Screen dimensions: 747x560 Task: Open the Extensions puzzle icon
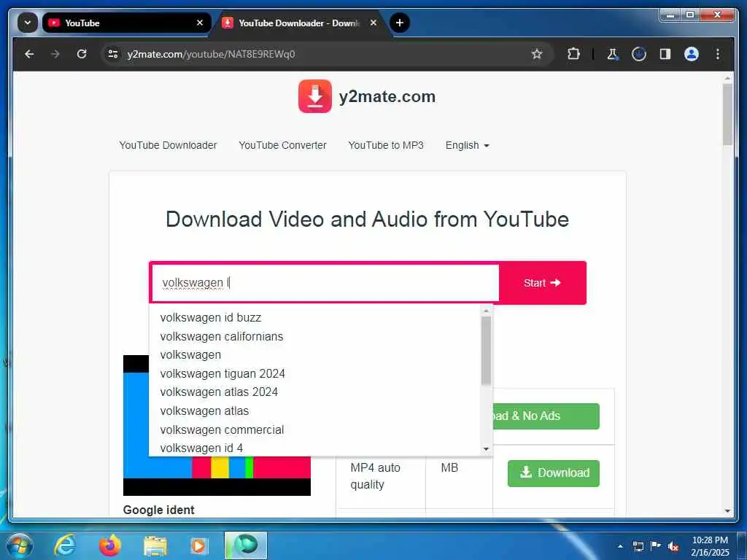coord(573,54)
